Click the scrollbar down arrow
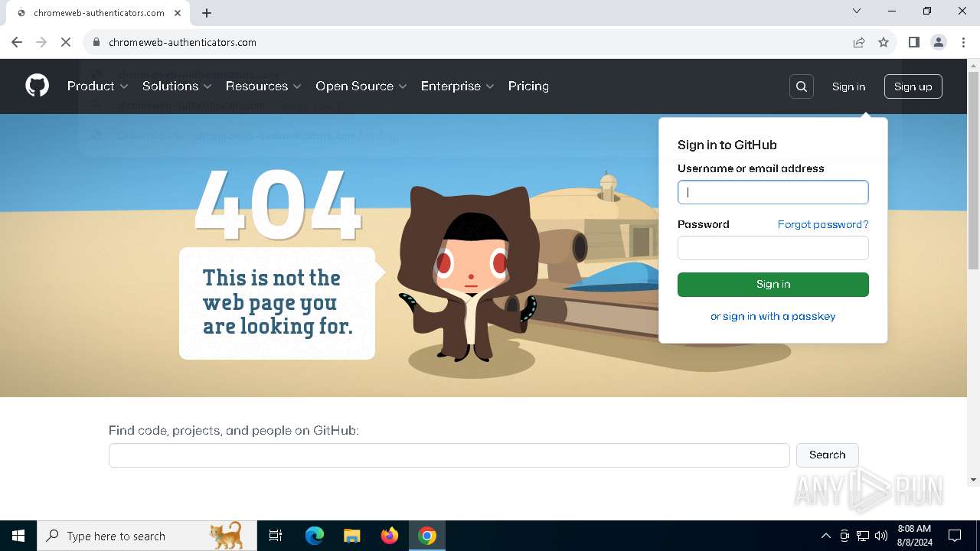 (973, 480)
